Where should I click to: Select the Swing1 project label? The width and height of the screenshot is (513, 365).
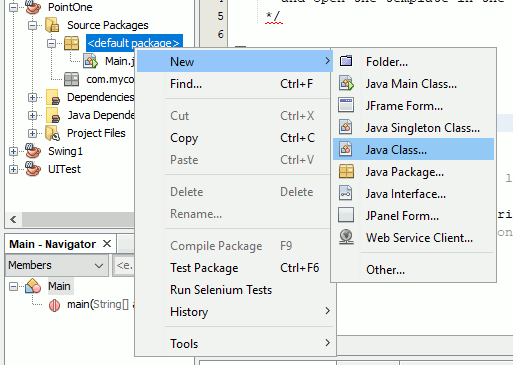(65, 151)
